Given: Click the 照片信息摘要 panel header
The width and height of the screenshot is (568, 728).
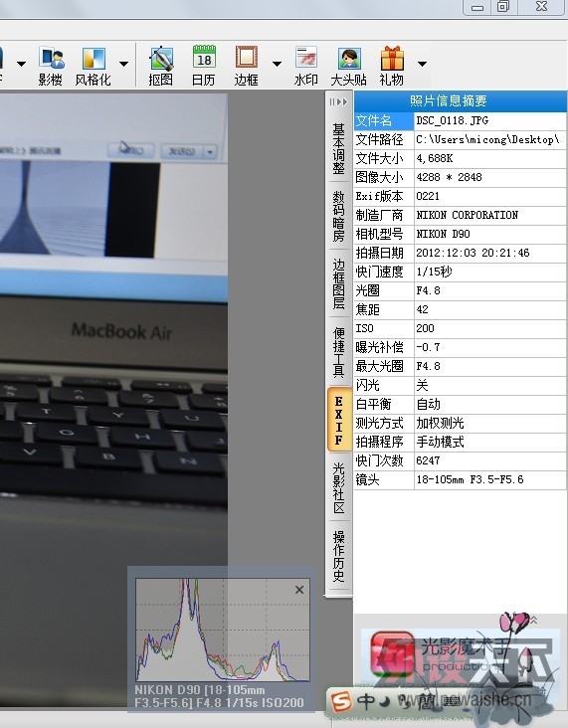Looking at the screenshot, I should [x=461, y=100].
